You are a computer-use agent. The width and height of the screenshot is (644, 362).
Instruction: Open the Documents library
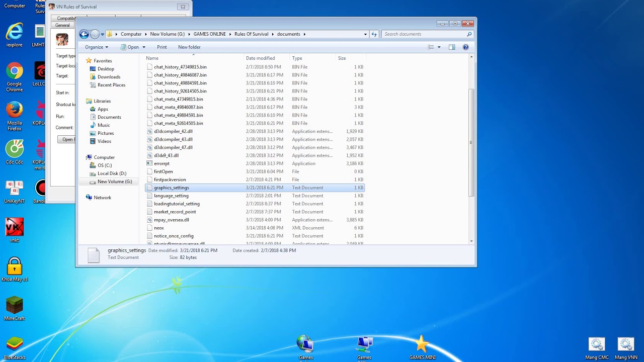(x=109, y=117)
